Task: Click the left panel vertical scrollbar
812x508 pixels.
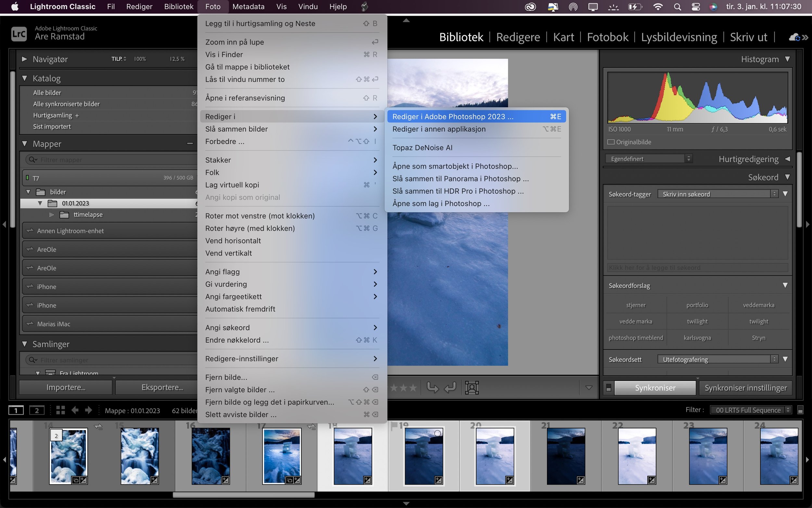Action: (x=12, y=150)
